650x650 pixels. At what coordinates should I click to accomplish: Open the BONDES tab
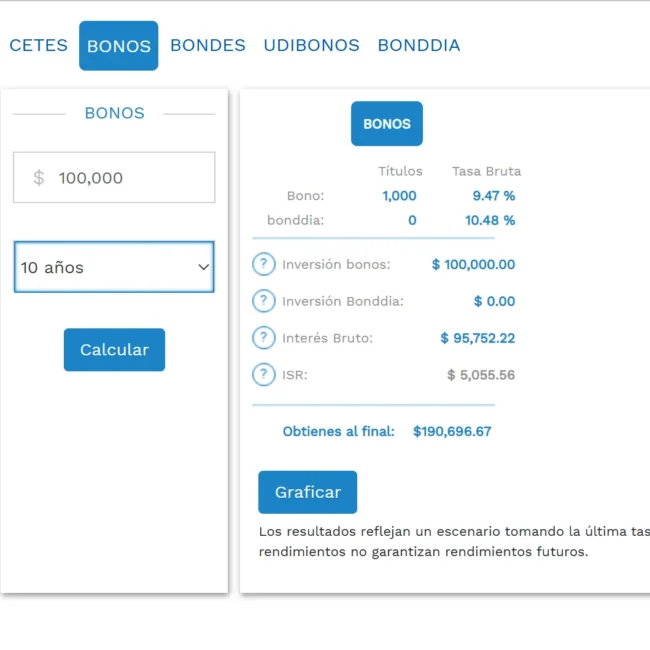tap(207, 45)
